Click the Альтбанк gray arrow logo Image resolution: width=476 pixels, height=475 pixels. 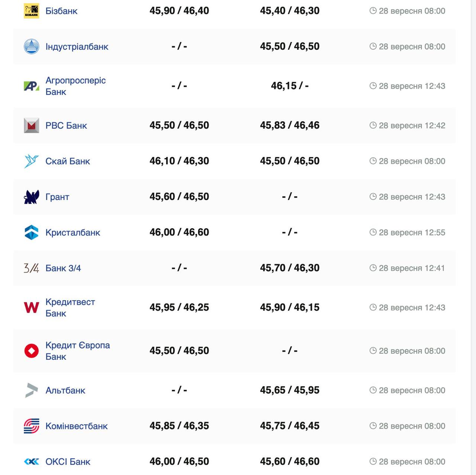coord(31,390)
